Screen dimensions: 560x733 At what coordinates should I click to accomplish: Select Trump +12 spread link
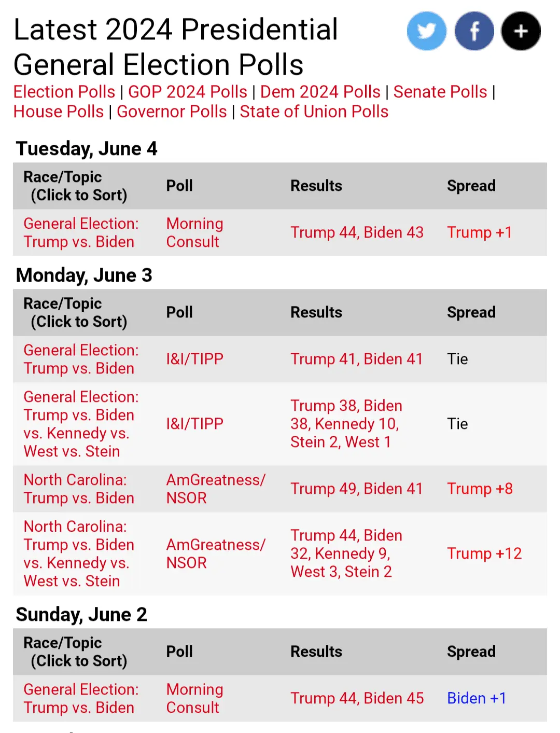[484, 554]
